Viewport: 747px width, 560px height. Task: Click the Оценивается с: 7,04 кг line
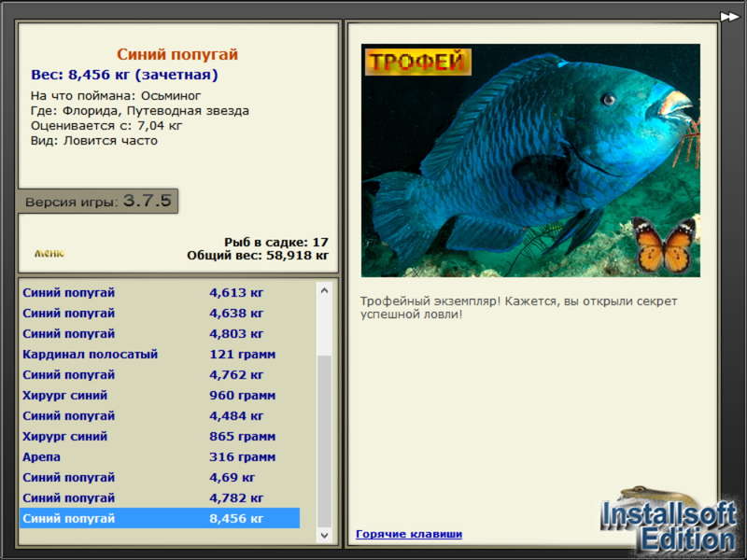click(x=106, y=126)
